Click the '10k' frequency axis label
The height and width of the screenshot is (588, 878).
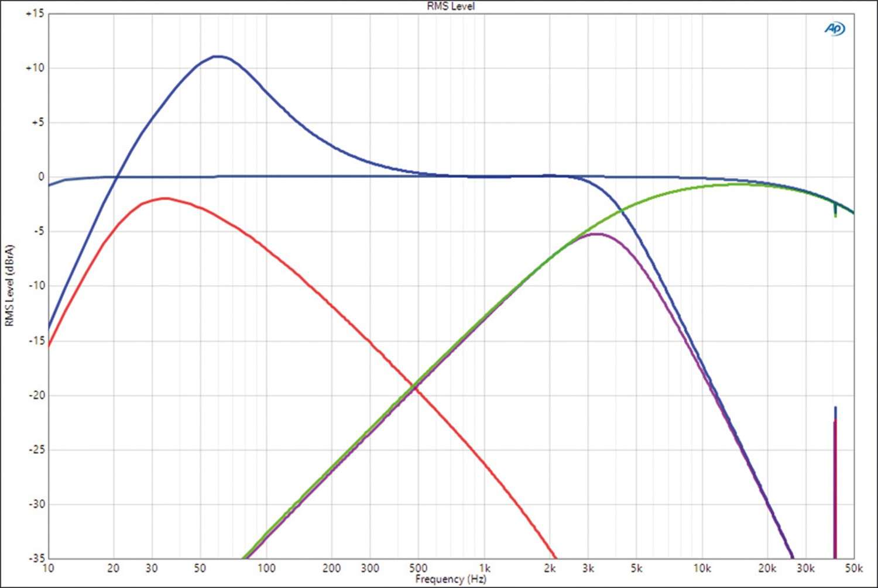coord(702,568)
